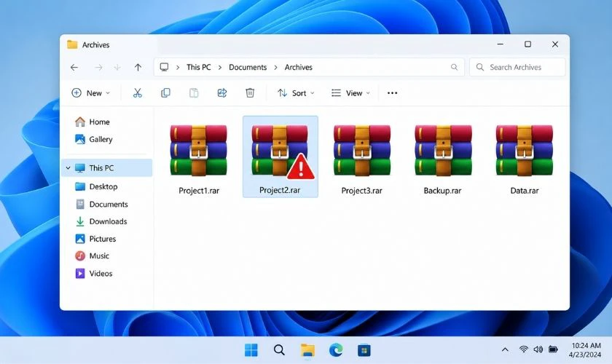Focus the Search Archives field
Image resolution: width=612 pixels, height=364 pixels.
[x=517, y=67]
